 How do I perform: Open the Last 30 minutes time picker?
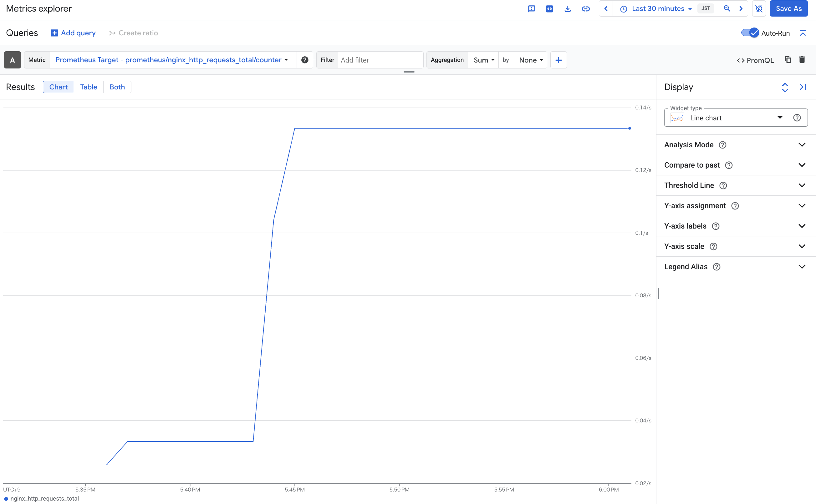click(x=657, y=9)
